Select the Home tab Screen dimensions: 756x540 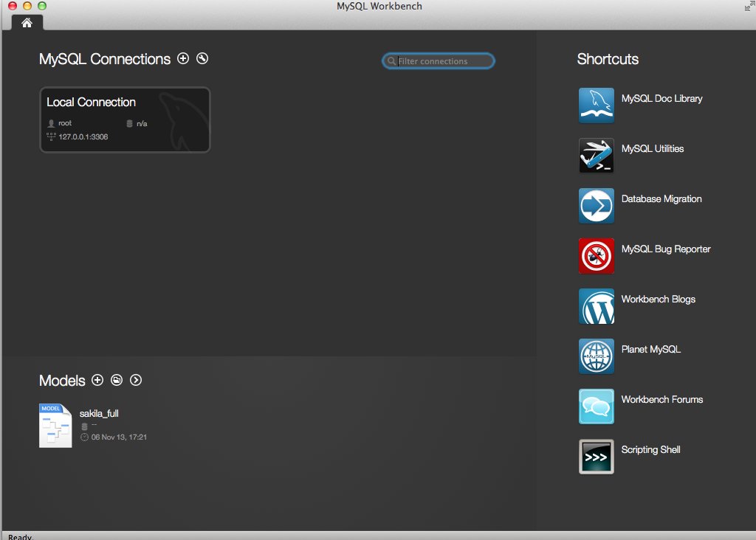coord(27,23)
